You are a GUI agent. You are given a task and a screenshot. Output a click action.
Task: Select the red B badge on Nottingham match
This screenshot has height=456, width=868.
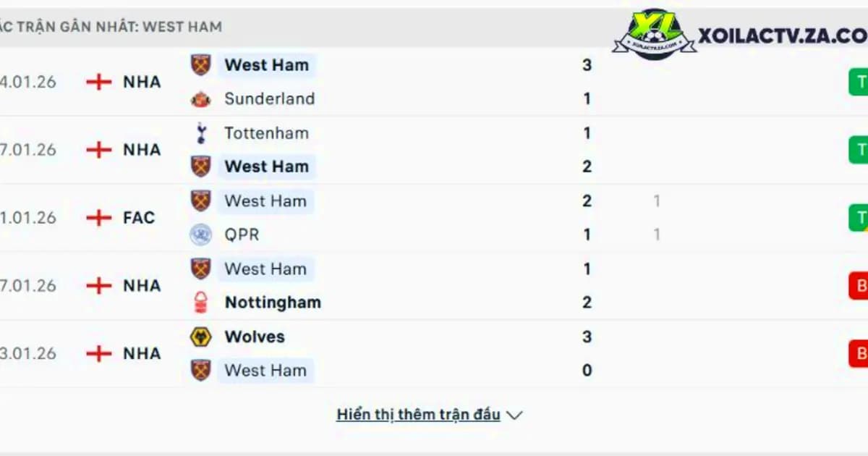click(859, 286)
